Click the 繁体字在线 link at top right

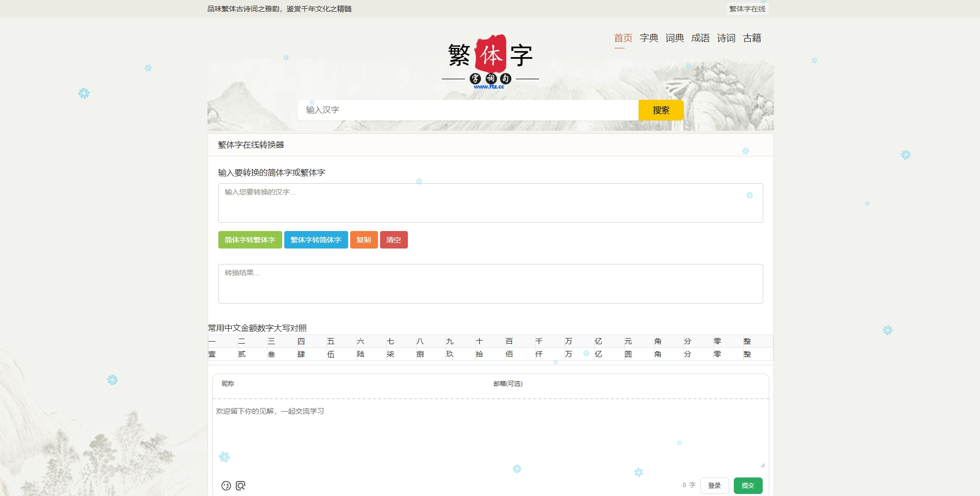tap(747, 8)
